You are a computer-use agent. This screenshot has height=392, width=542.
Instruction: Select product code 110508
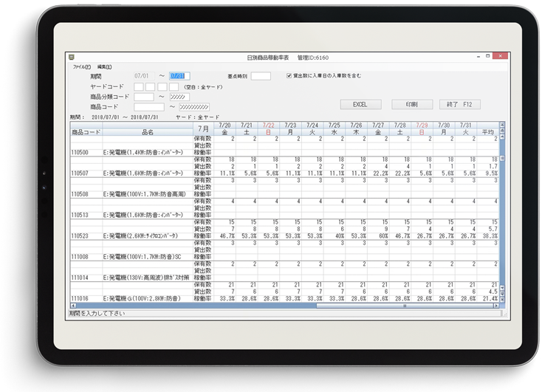pos(80,194)
